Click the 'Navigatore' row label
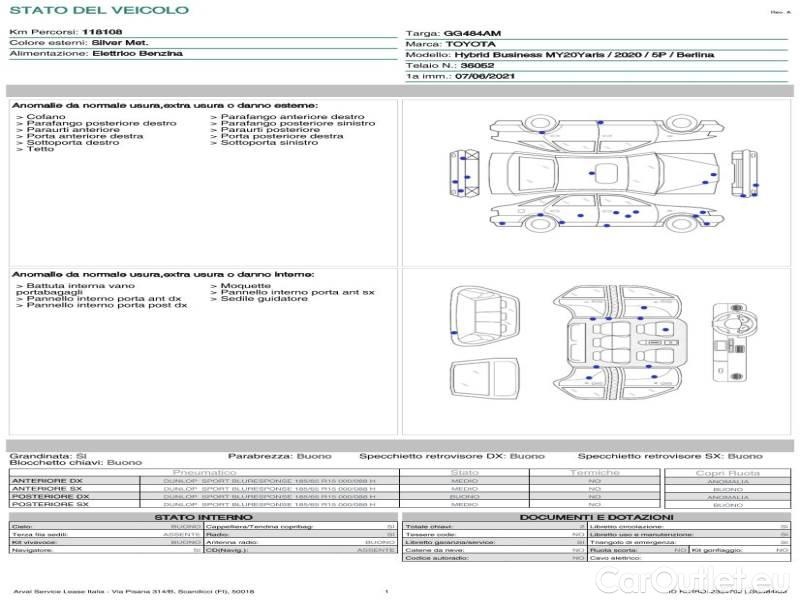Image resolution: width=800 pixels, height=600 pixels. click(32, 551)
